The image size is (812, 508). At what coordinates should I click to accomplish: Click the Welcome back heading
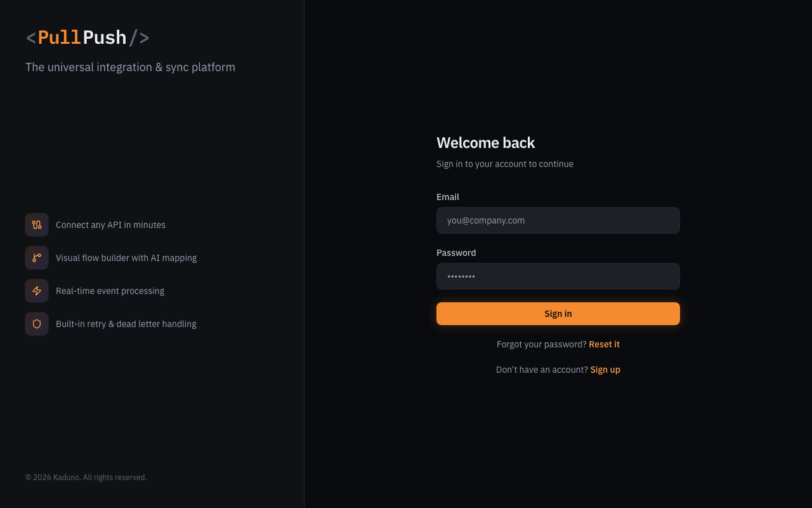(486, 143)
